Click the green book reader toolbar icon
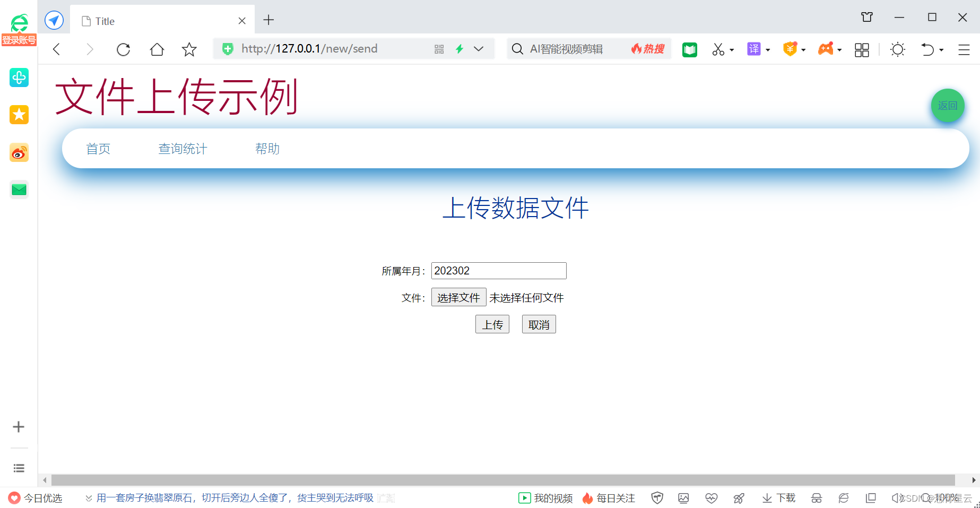 coord(690,49)
